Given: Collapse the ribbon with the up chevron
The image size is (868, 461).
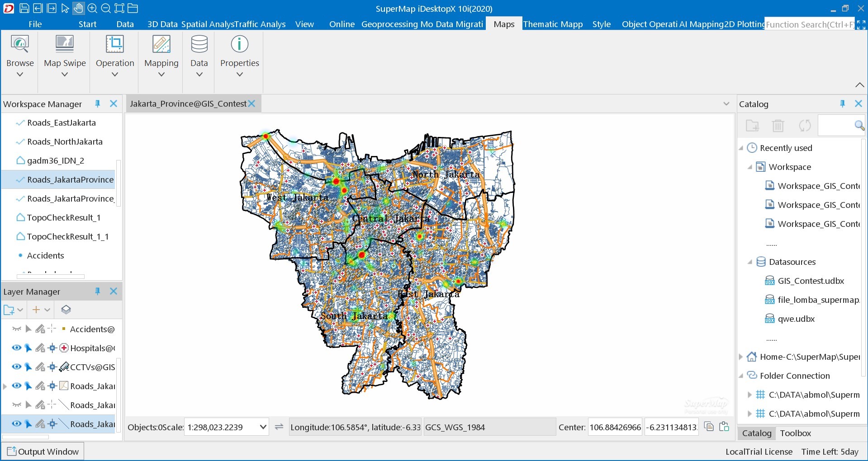Looking at the screenshot, I should pos(860,85).
